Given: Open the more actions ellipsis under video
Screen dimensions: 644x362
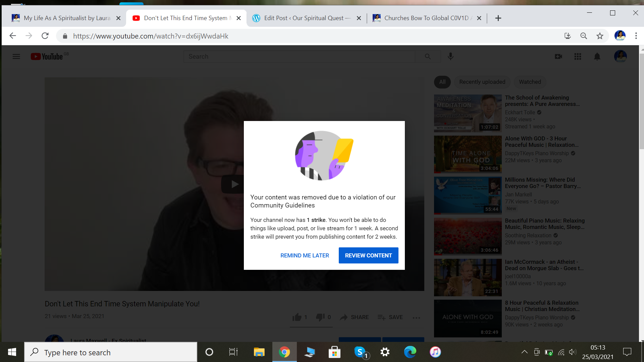Looking at the screenshot, I should 416,317.
